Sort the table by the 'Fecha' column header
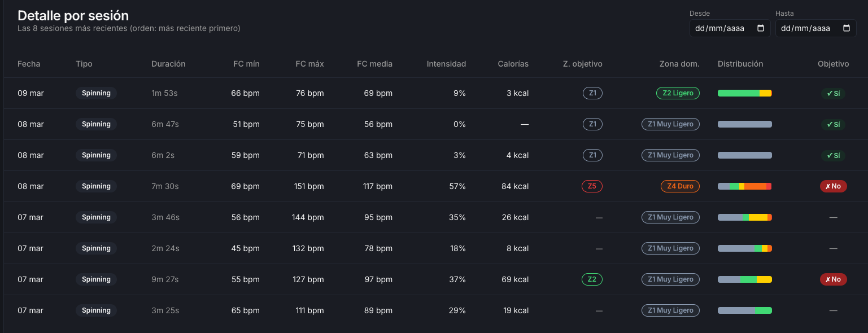 pyautogui.click(x=28, y=64)
